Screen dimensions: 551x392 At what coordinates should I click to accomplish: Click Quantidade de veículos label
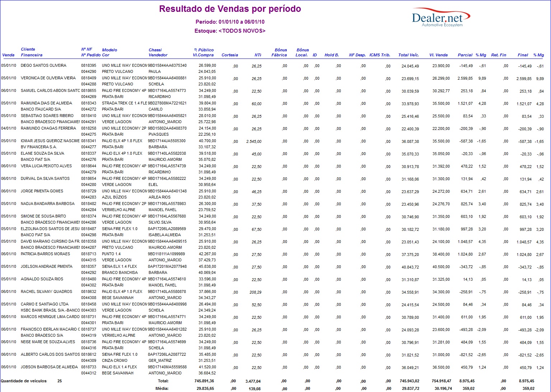tap(24, 381)
